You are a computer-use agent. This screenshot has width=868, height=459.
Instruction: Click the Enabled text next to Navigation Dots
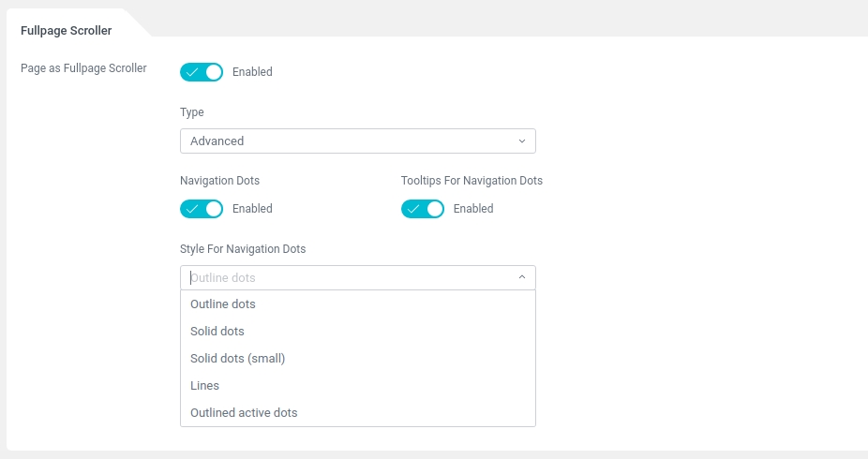(x=252, y=209)
